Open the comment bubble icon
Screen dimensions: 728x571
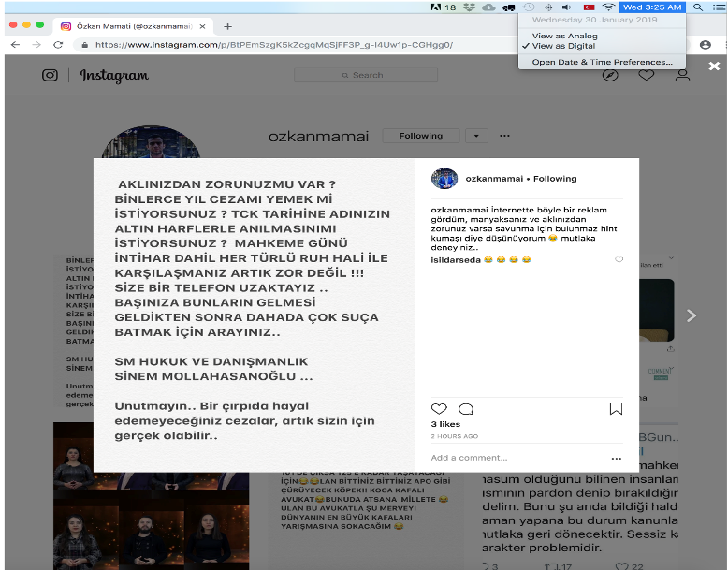[x=466, y=409]
